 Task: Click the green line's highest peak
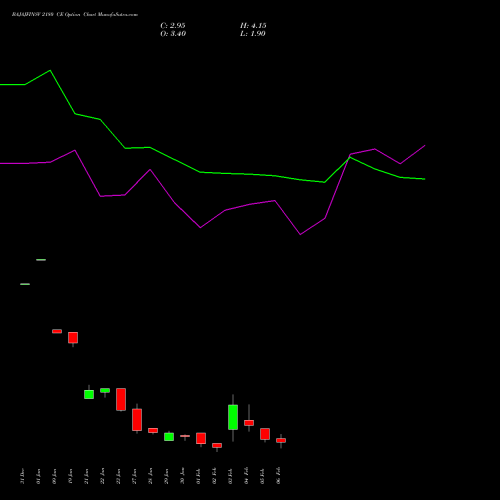[x=50, y=70]
